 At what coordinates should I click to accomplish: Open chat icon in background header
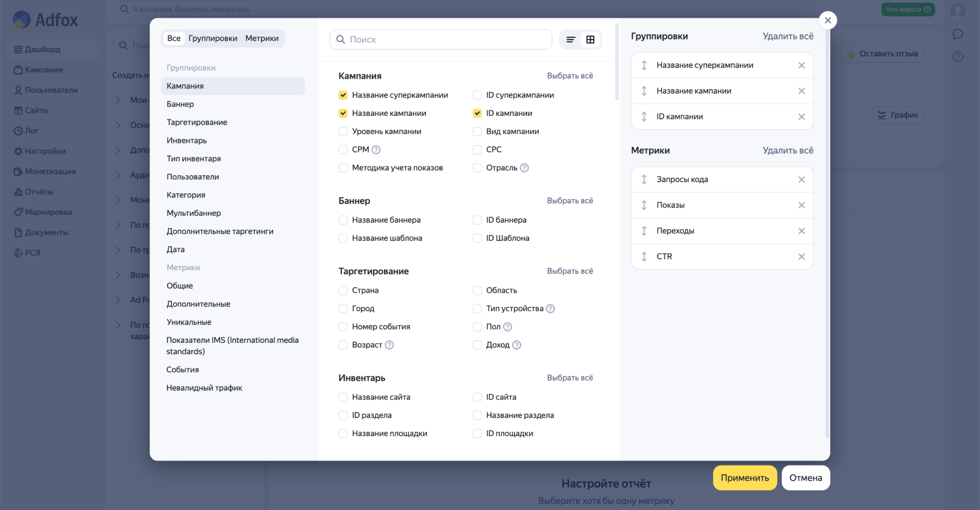pyautogui.click(x=958, y=34)
